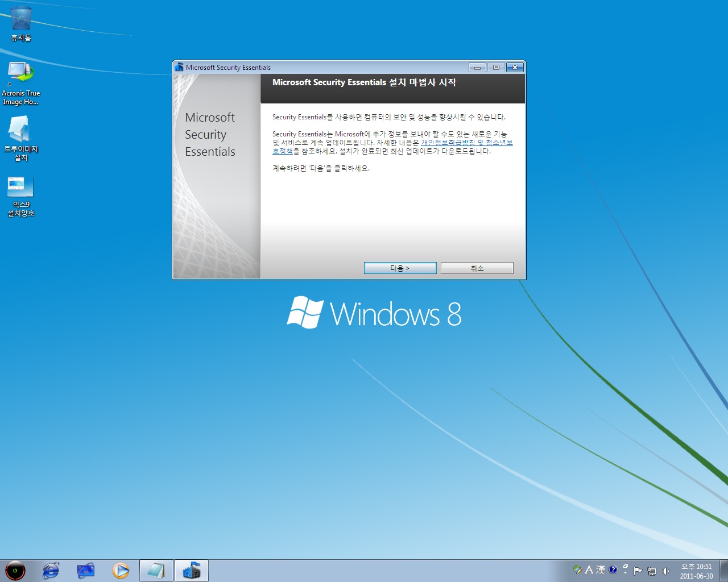Click the Show Desktop strip beside the clock
The width and height of the screenshot is (728, 582).
[723, 571]
